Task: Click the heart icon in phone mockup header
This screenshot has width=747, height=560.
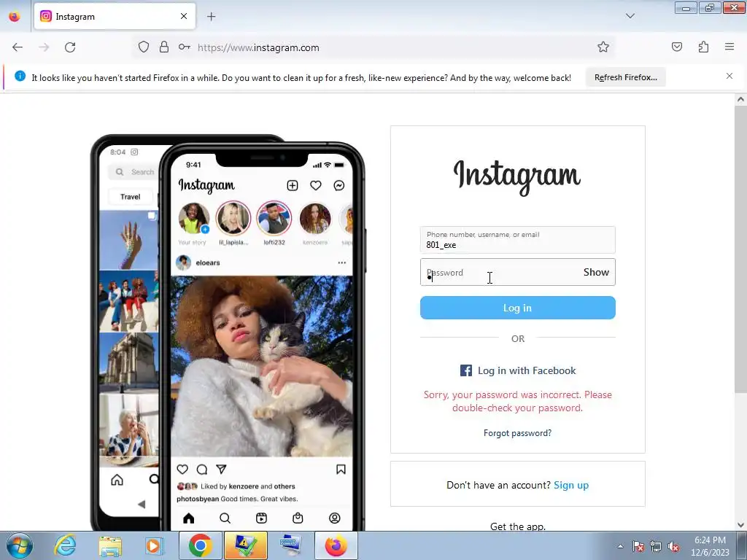Action: click(x=315, y=185)
